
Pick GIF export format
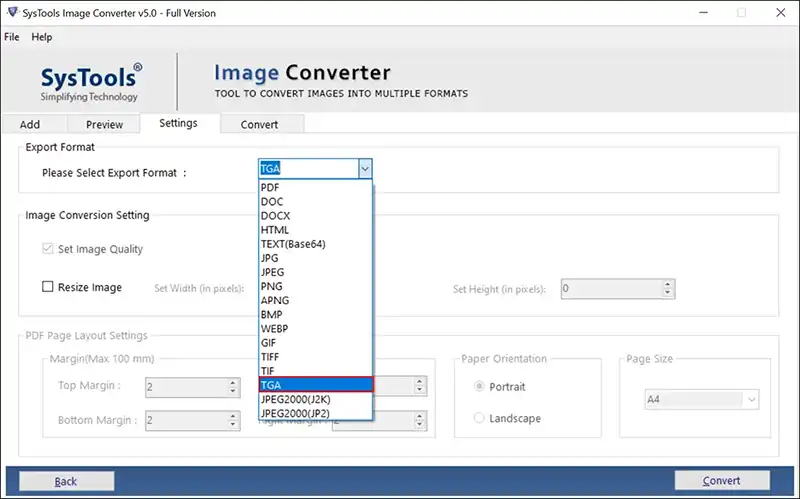click(315, 343)
